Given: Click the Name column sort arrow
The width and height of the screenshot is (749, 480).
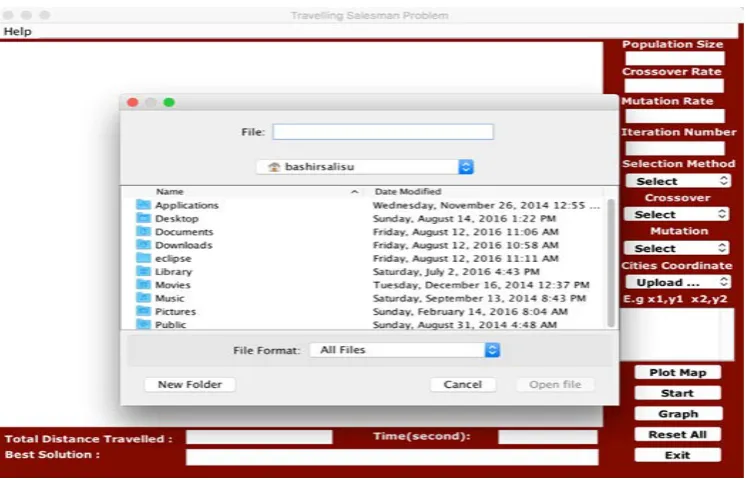Looking at the screenshot, I should pyautogui.click(x=354, y=192).
